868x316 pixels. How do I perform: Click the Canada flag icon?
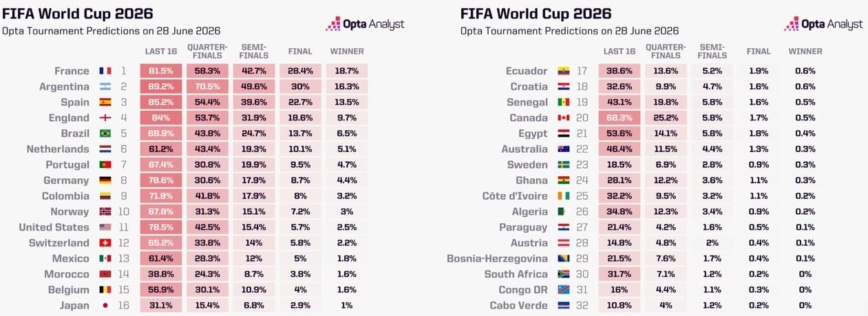[564, 118]
